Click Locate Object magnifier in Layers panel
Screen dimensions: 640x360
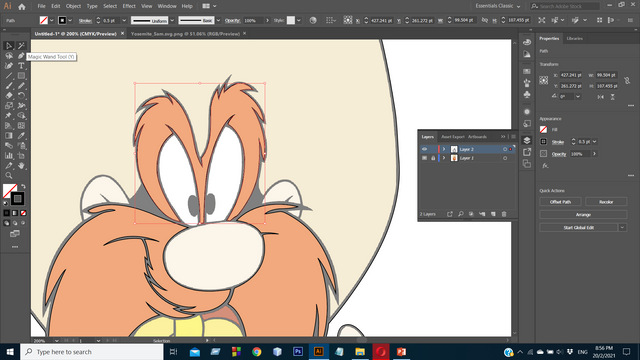460,214
